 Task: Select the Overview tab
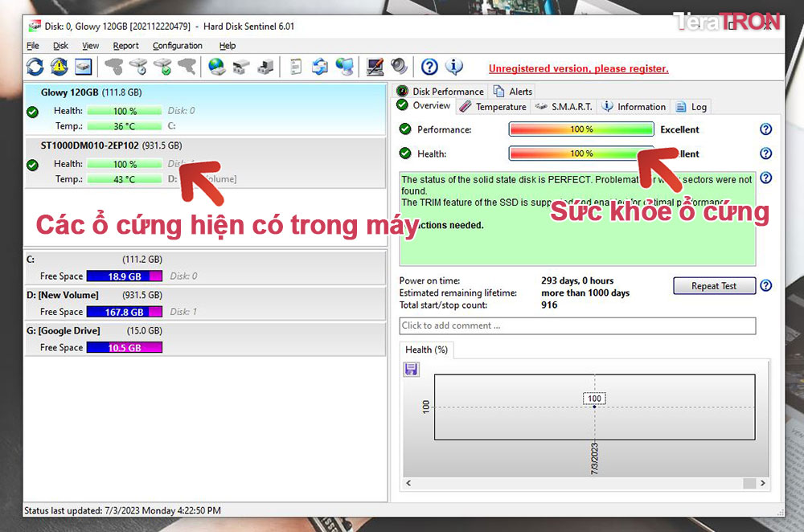pyautogui.click(x=424, y=105)
